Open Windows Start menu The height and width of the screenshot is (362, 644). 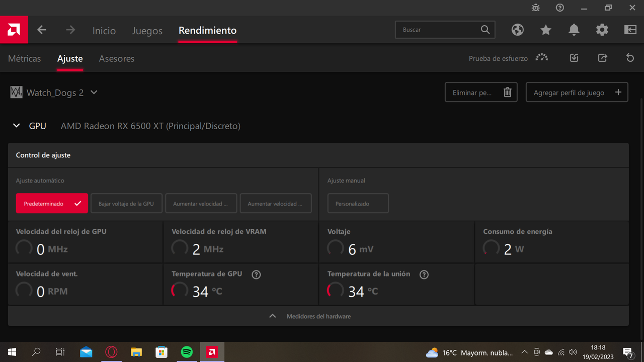coord(12,352)
